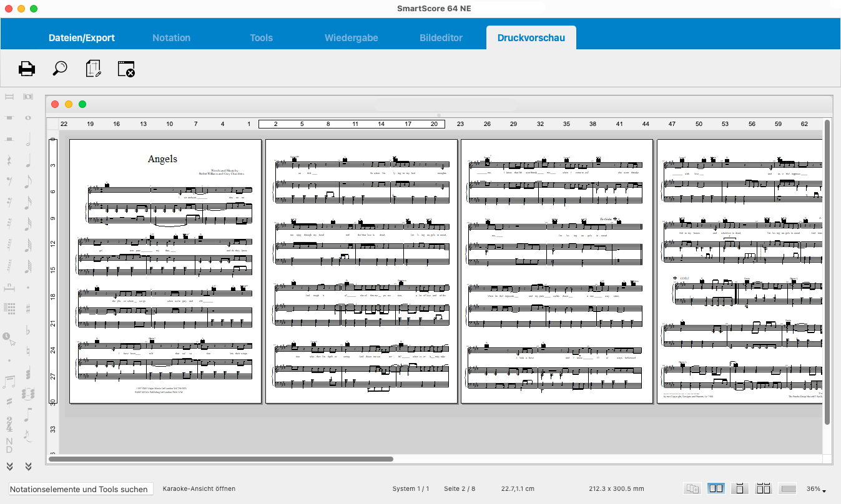This screenshot has height=504, width=841.
Task: Switch to single page vertical view
Action: tap(740, 488)
